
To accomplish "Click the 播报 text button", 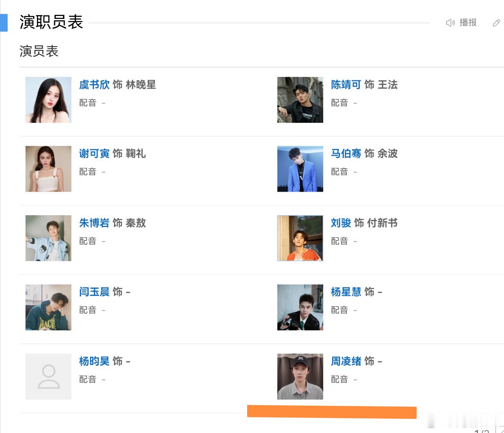I will tap(468, 23).
